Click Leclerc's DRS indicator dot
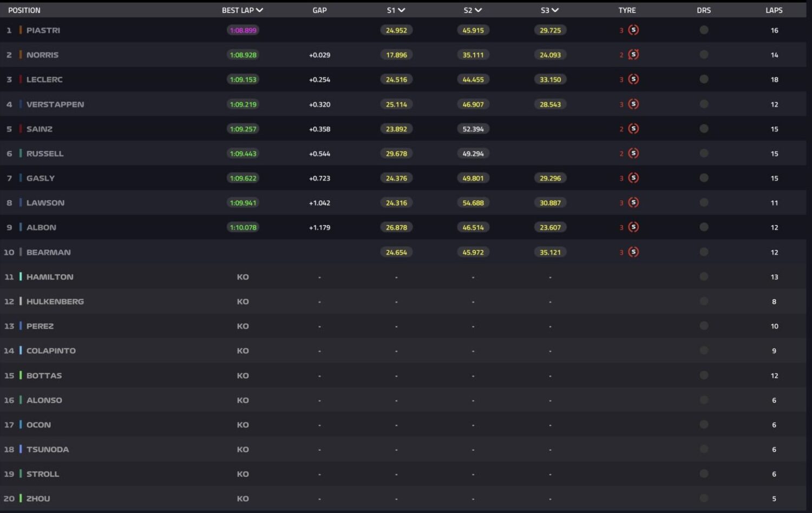 pyautogui.click(x=704, y=79)
